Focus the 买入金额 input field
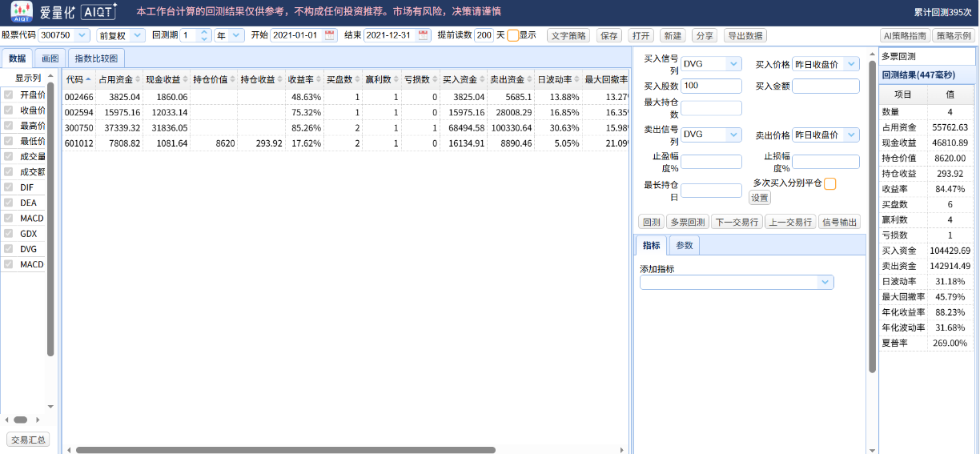Image resolution: width=980 pixels, height=454 pixels. click(x=825, y=86)
